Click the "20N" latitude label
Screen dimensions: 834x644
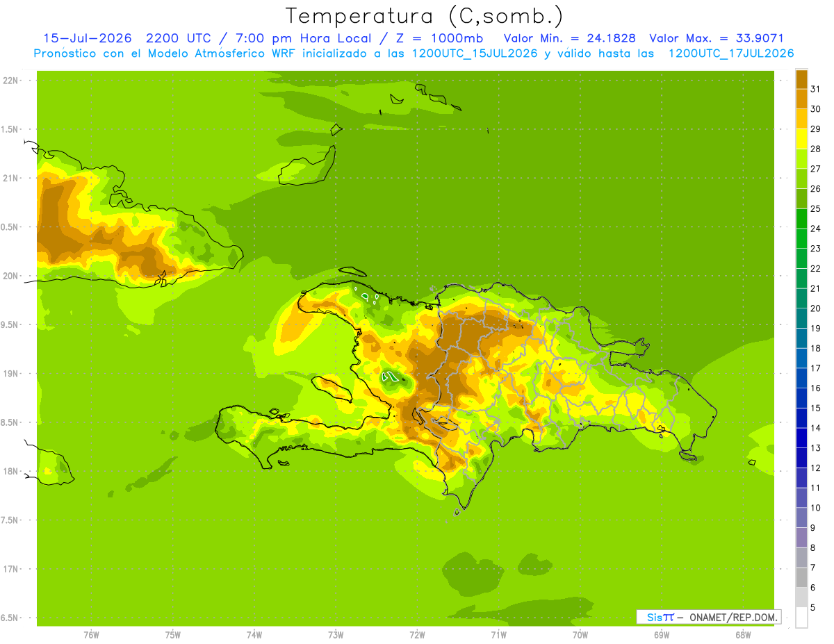10,276
